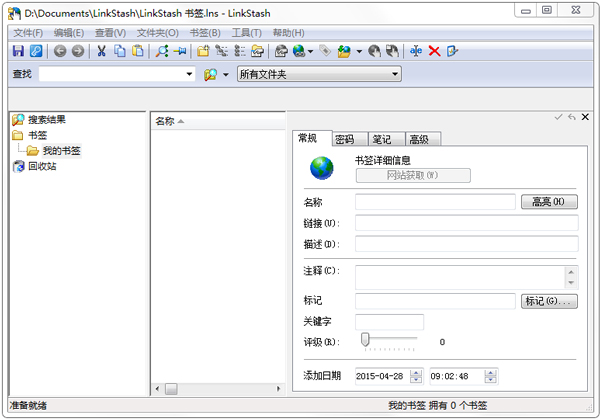The image size is (600, 420).
Task: Click the add bookmark page icon
Action: [x=281, y=51]
